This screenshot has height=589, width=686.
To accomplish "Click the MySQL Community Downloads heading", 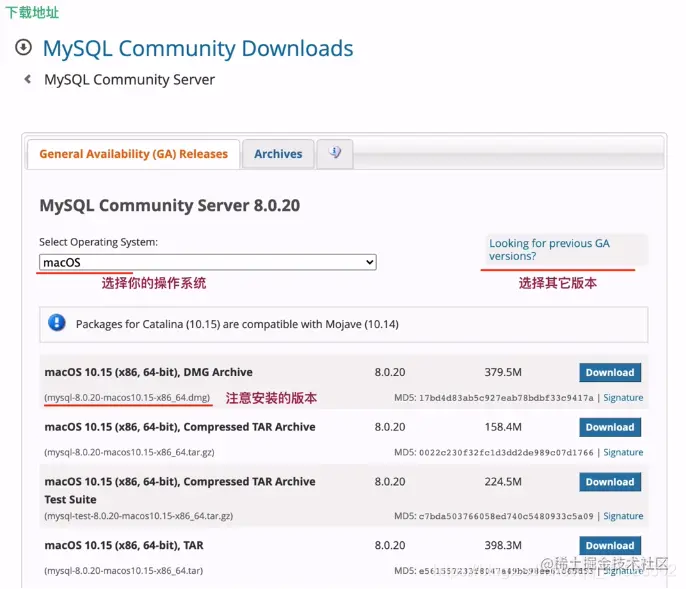I will [198, 48].
